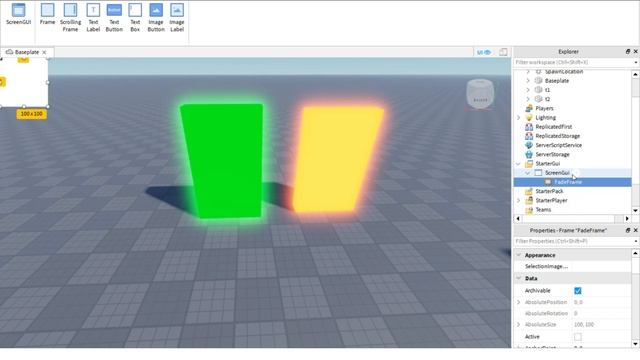Screen dimensions: 640x360
Task: Expand the AbsolutePosition property
Action: coord(519,302)
